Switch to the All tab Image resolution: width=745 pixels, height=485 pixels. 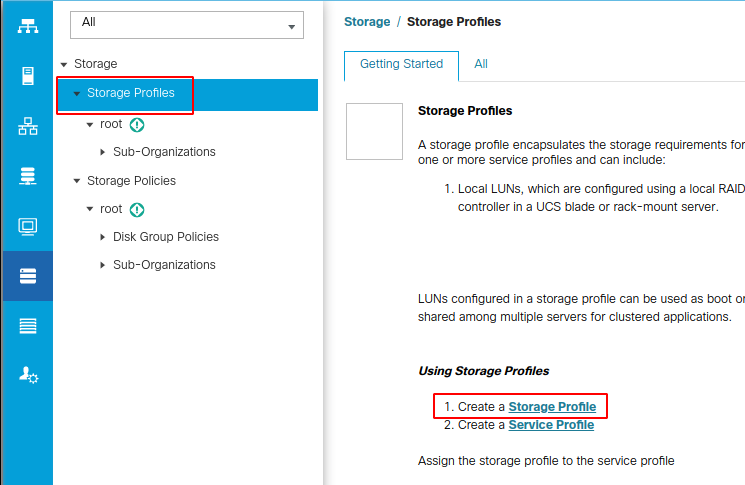point(481,64)
